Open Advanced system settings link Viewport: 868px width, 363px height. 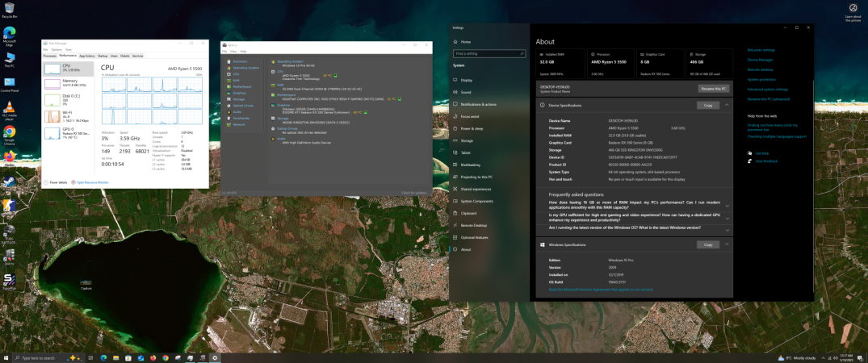coord(767,89)
